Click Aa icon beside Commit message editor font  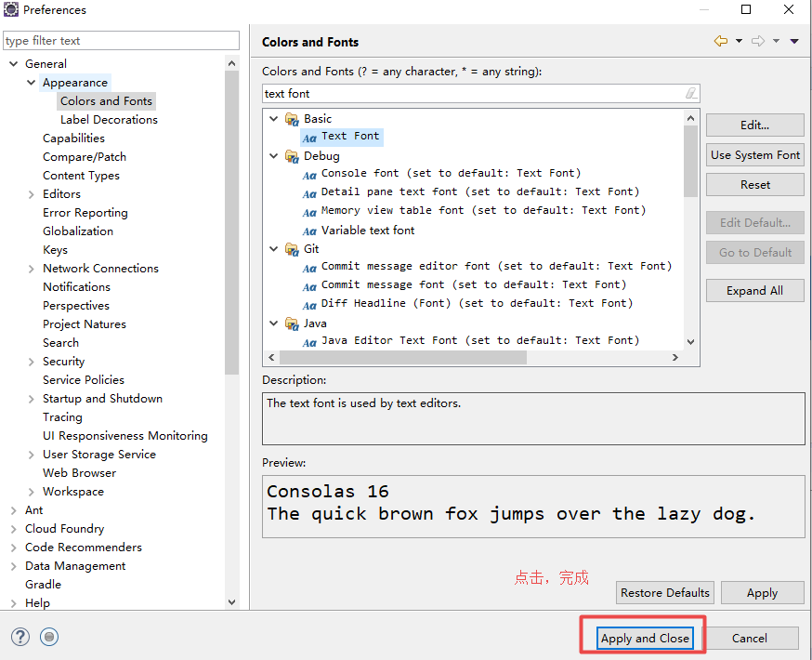point(309,269)
